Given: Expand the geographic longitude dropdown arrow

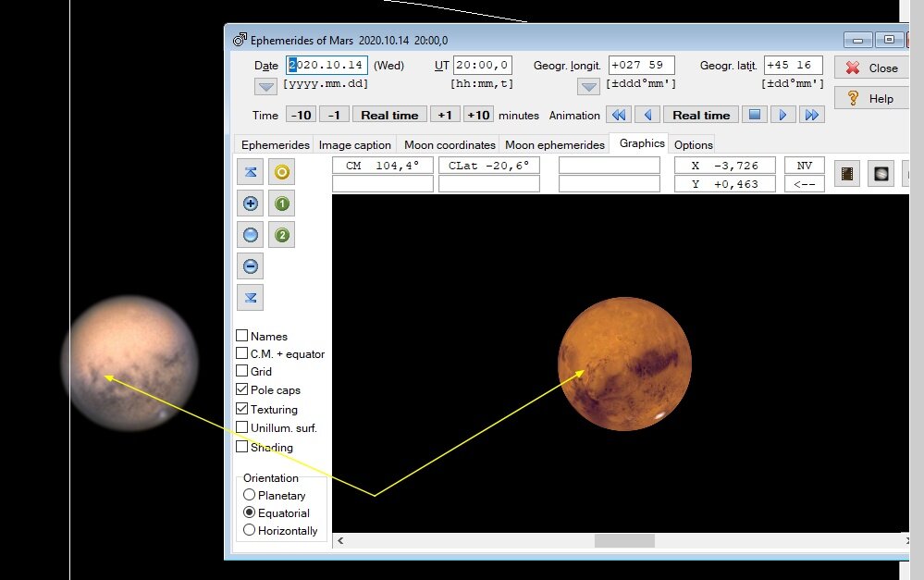Looking at the screenshot, I should pyautogui.click(x=590, y=86).
